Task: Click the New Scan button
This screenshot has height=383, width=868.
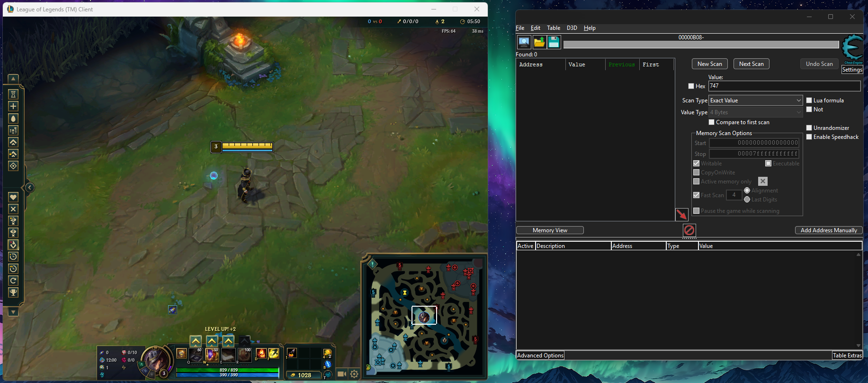Action: pos(710,64)
